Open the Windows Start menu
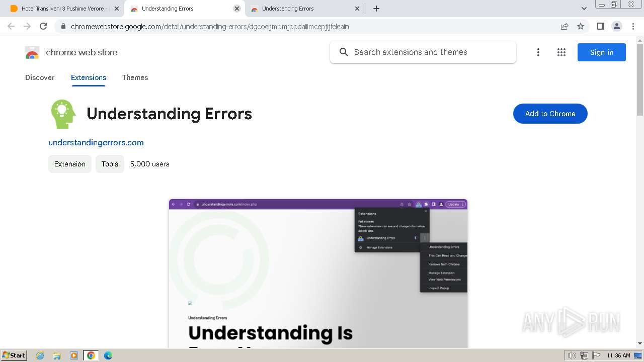Viewport: 644px width, 362px height. (x=14, y=355)
